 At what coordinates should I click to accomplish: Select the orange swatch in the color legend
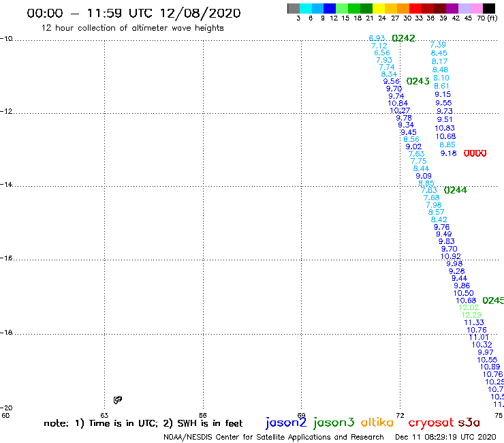(403, 8)
